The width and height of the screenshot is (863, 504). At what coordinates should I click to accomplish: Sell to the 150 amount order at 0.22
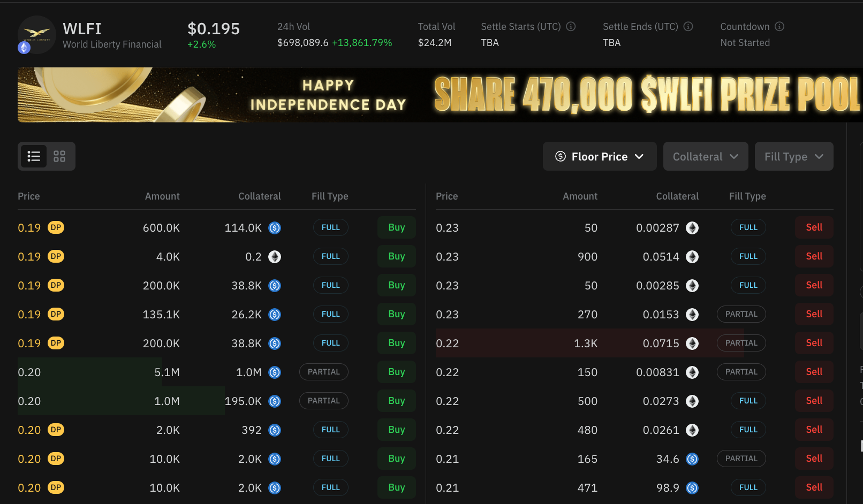click(x=814, y=372)
